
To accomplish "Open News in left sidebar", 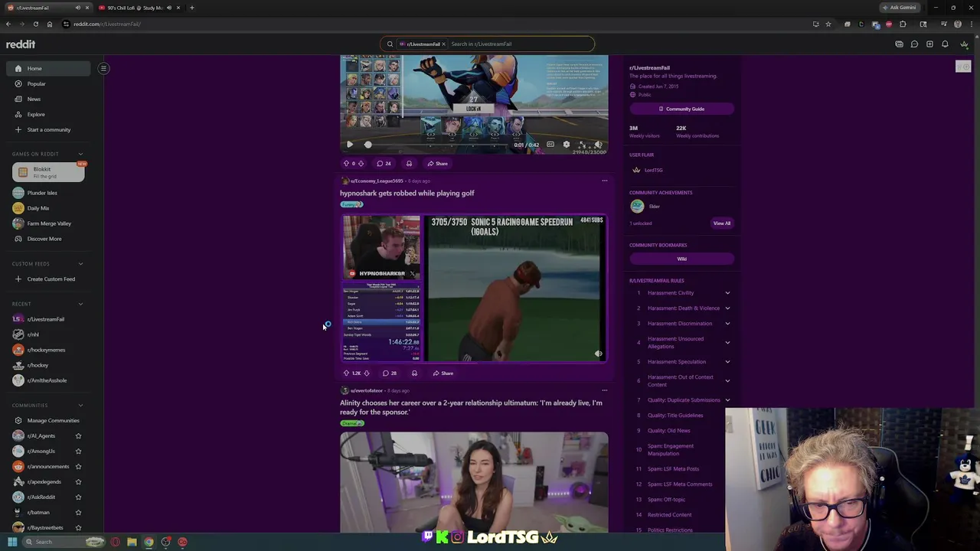I will (48, 99).
